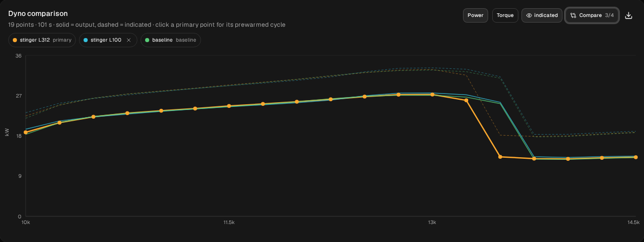The image size is (644, 242).
Task: Click the orange primary point at 13k
Action: click(432, 95)
